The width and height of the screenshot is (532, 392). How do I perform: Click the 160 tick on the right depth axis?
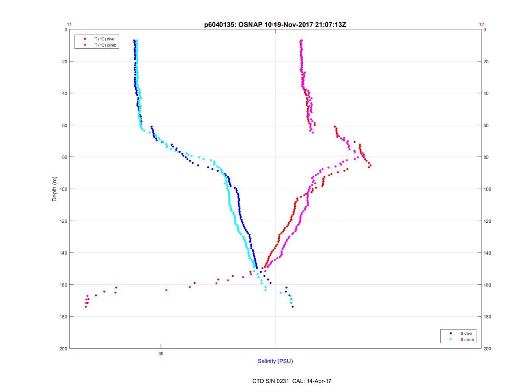[488, 285]
